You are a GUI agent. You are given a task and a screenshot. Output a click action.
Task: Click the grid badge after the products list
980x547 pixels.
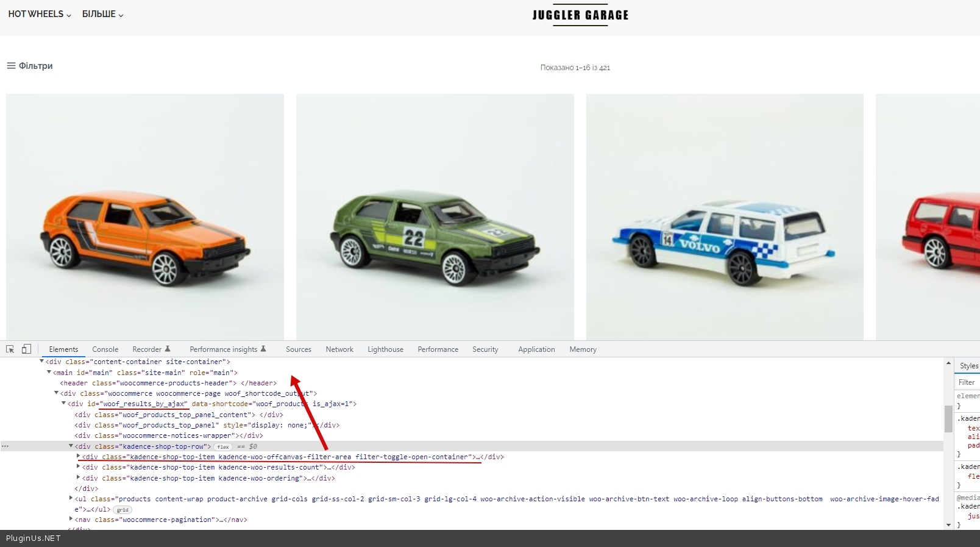click(122, 510)
